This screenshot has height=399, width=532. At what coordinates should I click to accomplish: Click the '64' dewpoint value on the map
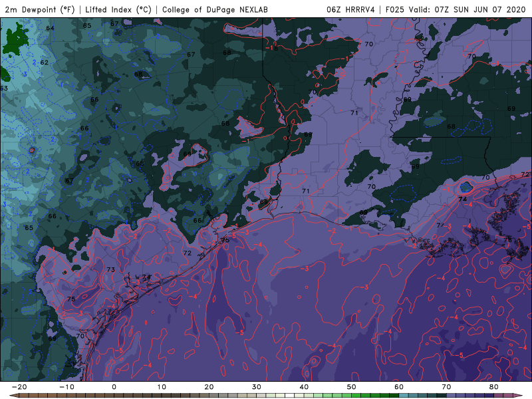pyautogui.click(x=51, y=28)
